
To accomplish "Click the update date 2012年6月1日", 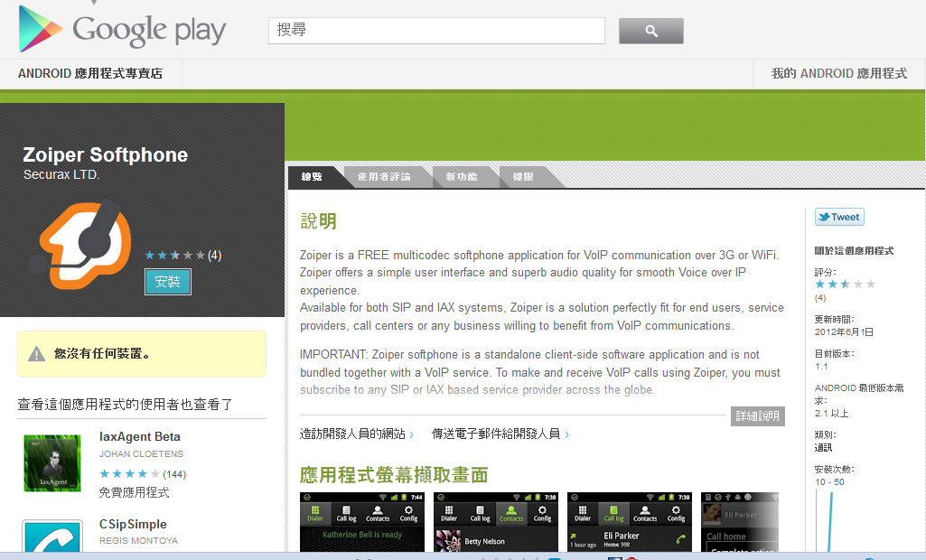I will coord(844,332).
